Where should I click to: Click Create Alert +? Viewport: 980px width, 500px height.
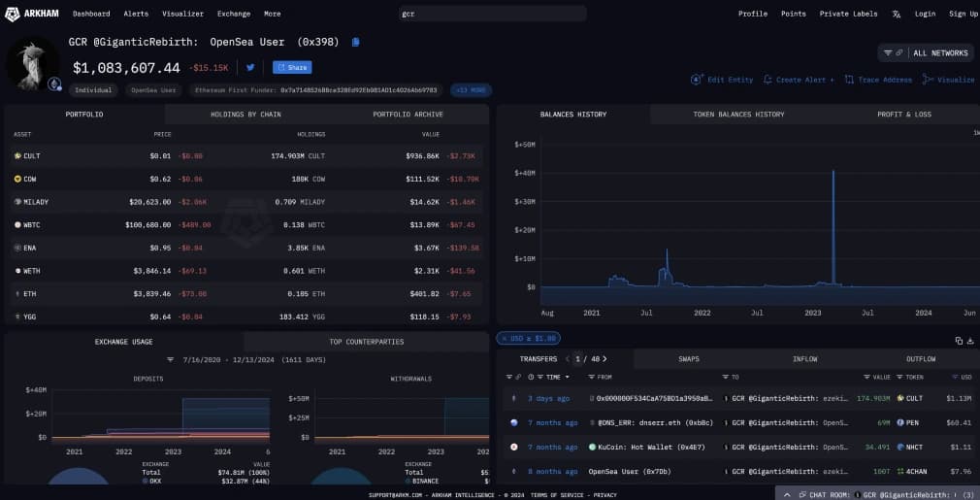[x=799, y=80]
